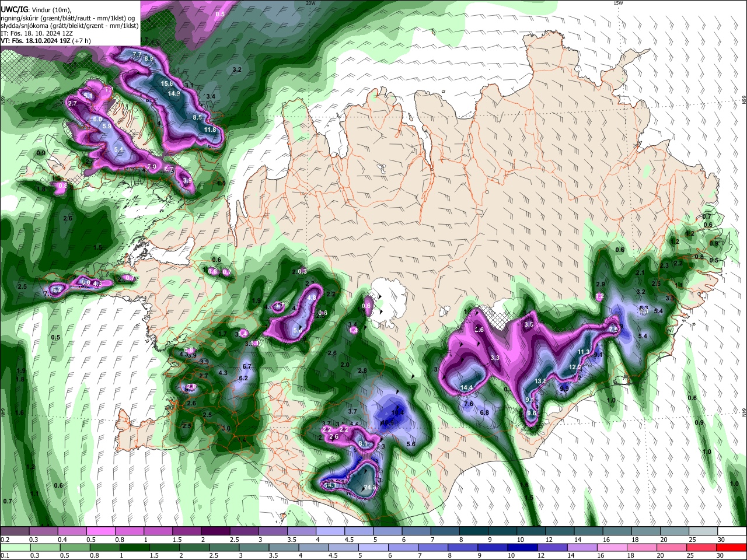The width and height of the screenshot is (747, 560).
Task: Click the 13.8 value in the southeast
Action: (541, 381)
